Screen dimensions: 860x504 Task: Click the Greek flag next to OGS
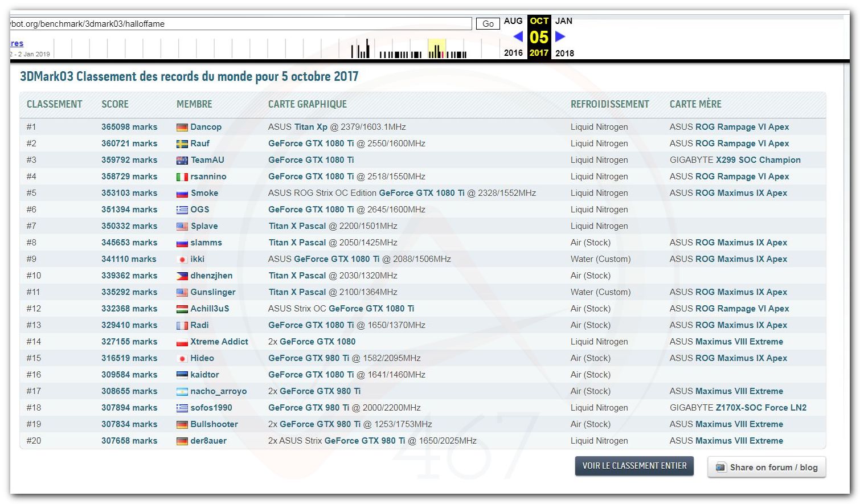[182, 210]
